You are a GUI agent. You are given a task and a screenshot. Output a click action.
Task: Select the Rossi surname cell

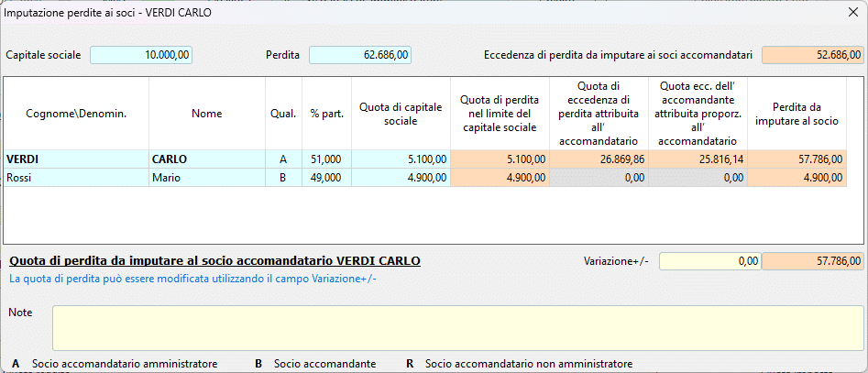point(76,178)
